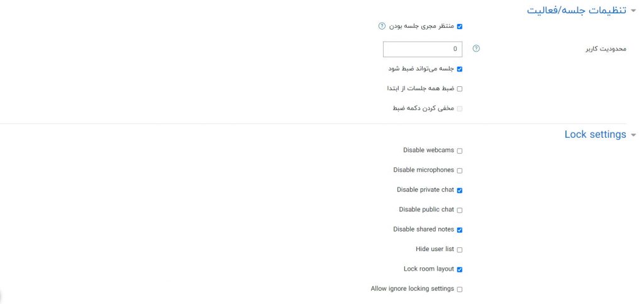This screenshot has height=304, width=644.
Task: Click the Disable shared notes label
Action: (x=423, y=230)
